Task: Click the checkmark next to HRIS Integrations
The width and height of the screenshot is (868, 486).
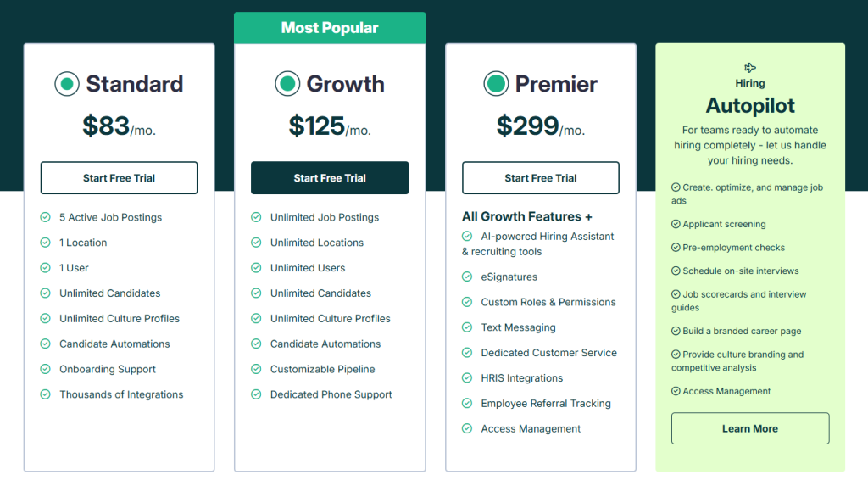Action: [x=467, y=378]
